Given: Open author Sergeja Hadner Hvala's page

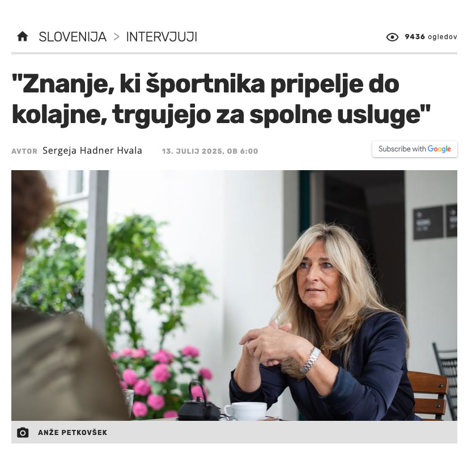Looking at the screenshot, I should (x=92, y=151).
